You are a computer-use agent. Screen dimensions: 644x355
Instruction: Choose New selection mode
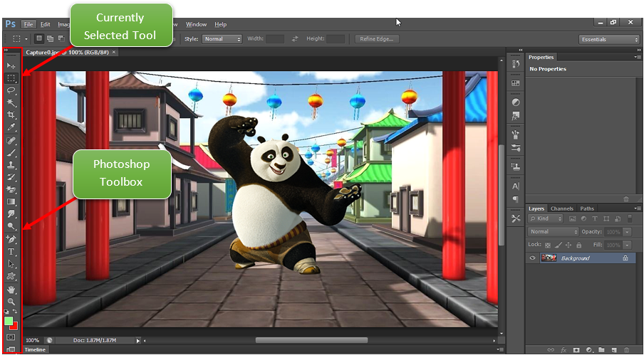(x=39, y=38)
